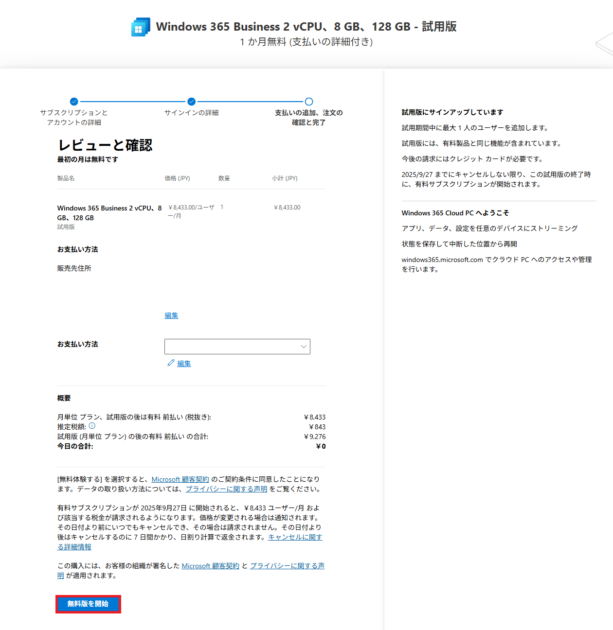
Task: Click the 編集 link under 販売先住所
Action: [x=171, y=315]
